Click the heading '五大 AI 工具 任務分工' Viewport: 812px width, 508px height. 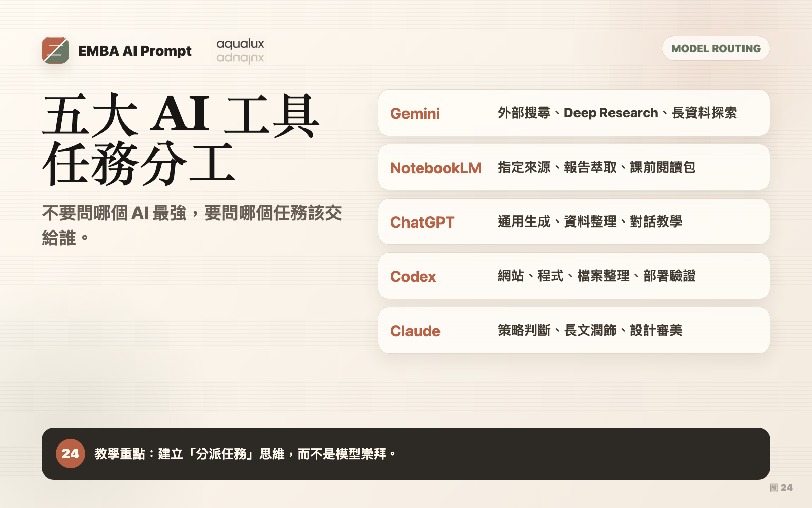tap(181, 139)
